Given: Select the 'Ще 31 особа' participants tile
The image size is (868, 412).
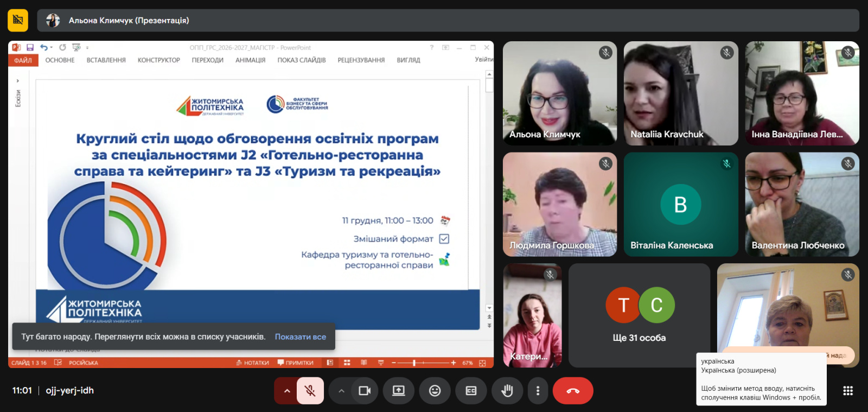Looking at the screenshot, I should (639, 315).
